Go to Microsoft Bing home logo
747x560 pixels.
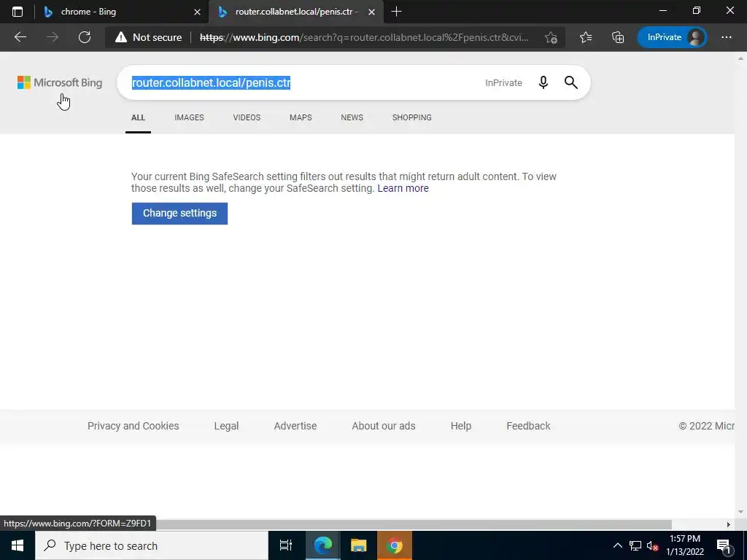pyautogui.click(x=60, y=82)
